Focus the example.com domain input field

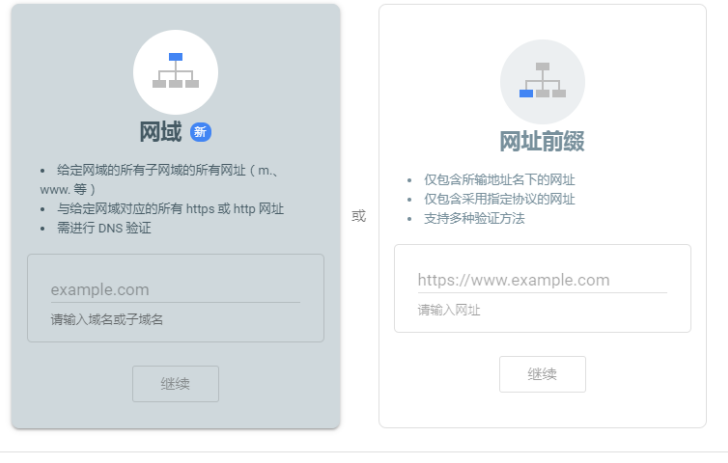pos(175,290)
